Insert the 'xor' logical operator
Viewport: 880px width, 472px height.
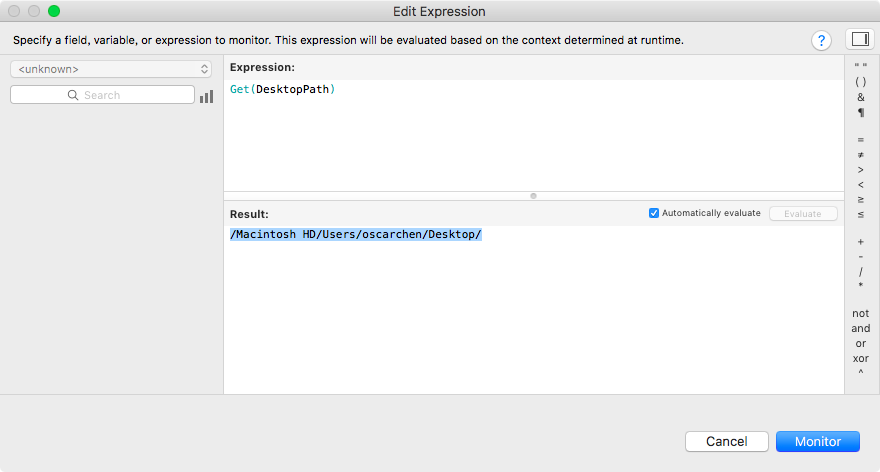860,358
